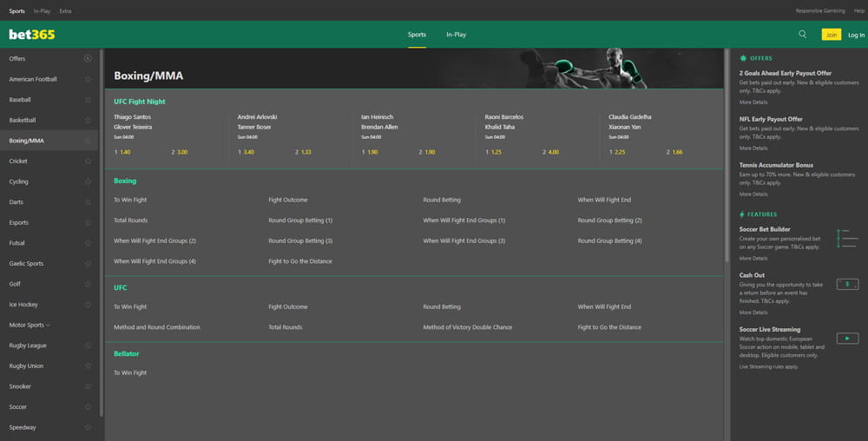Open Boxing Fight to Go the Distance
This screenshot has height=441, width=868.
(300, 261)
